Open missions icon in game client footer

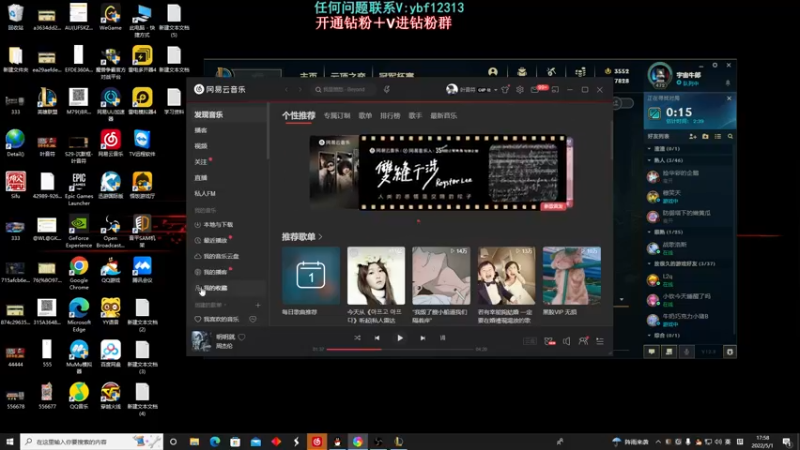coord(669,352)
